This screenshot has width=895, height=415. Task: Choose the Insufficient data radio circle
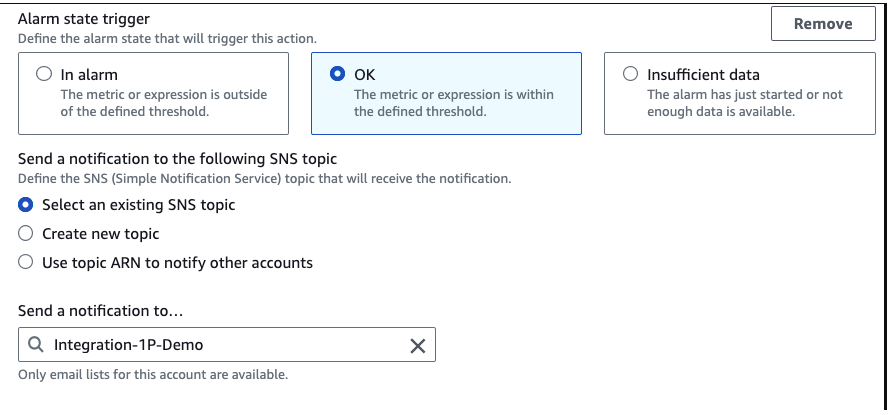point(629,74)
